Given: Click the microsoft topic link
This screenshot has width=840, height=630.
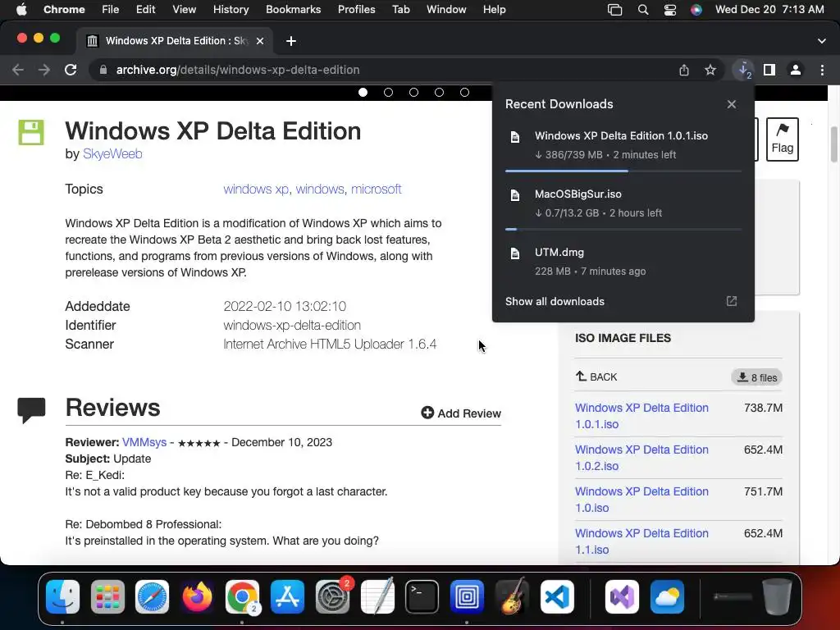Looking at the screenshot, I should click(x=376, y=189).
